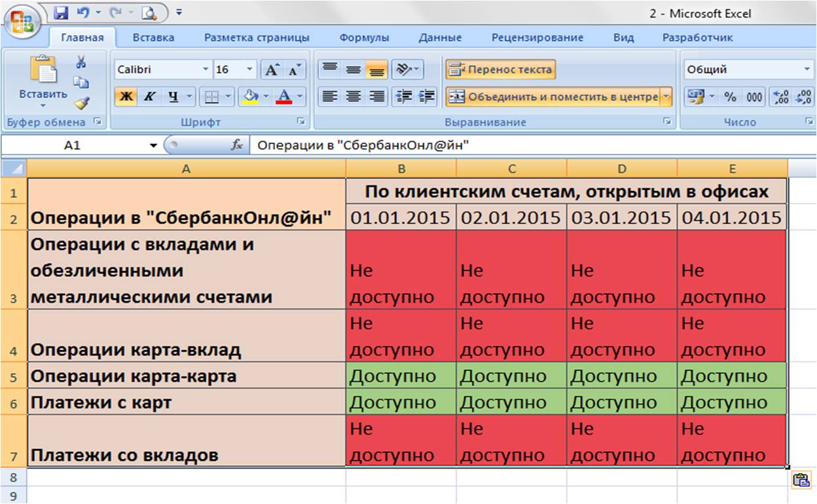
Task: Click the insert function fx icon
Action: pyautogui.click(x=238, y=145)
